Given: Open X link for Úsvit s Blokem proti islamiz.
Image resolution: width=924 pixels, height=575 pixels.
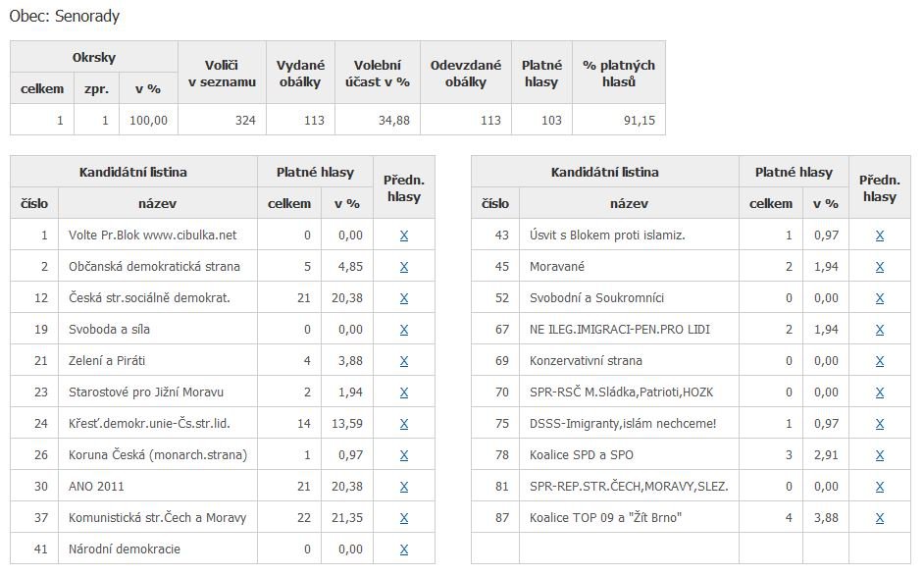Looking at the screenshot, I should [879, 235].
